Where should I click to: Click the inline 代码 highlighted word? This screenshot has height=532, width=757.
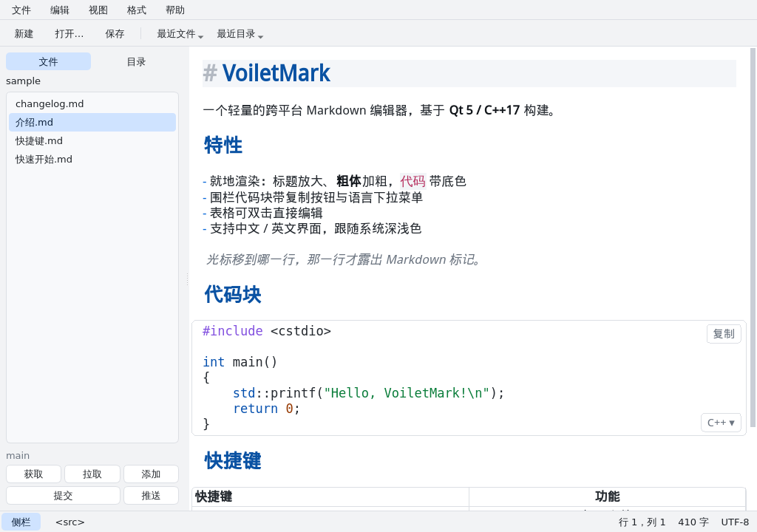pos(413,181)
